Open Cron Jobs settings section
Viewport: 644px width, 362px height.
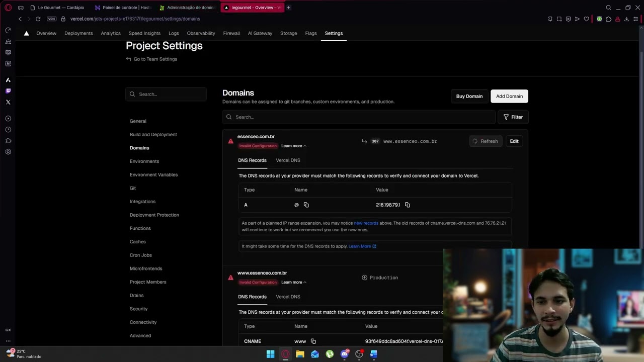[140, 255]
